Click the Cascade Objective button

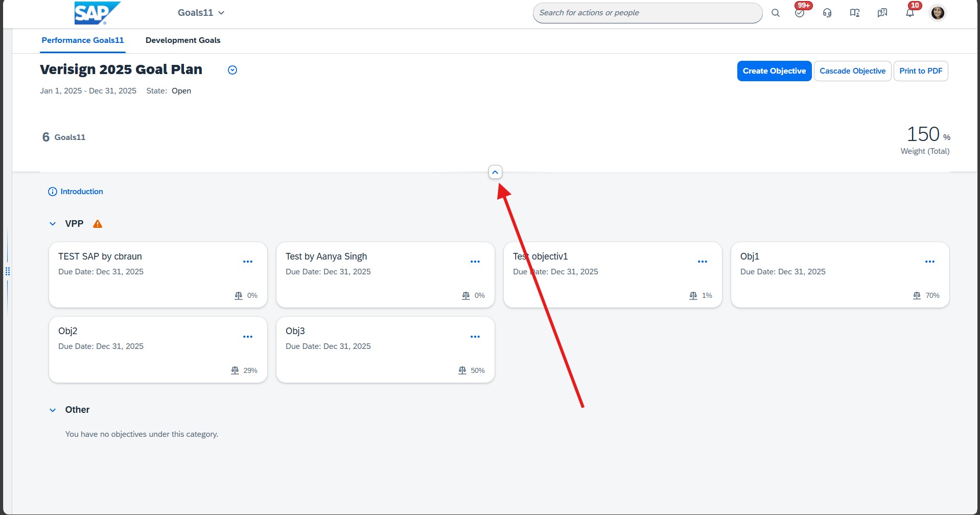click(x=852, y=71)
